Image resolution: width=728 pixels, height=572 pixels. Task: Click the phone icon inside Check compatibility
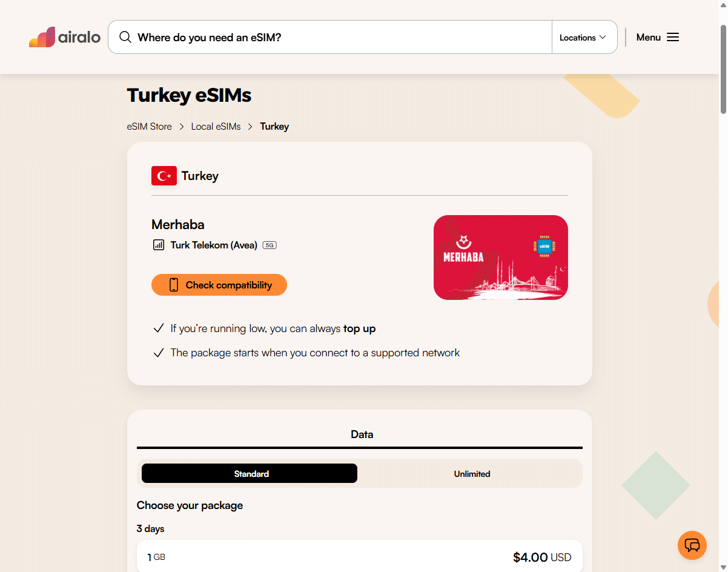(174, 284)
